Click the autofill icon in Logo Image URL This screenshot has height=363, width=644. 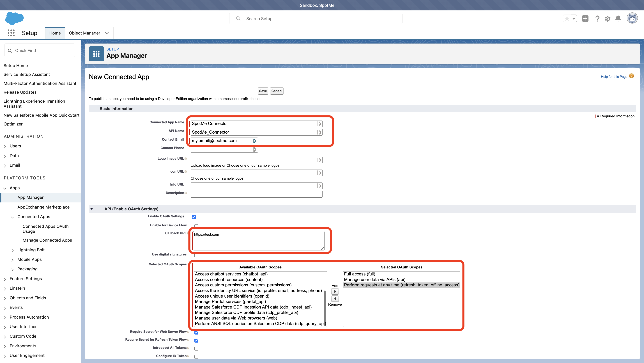tap(319, 160)
